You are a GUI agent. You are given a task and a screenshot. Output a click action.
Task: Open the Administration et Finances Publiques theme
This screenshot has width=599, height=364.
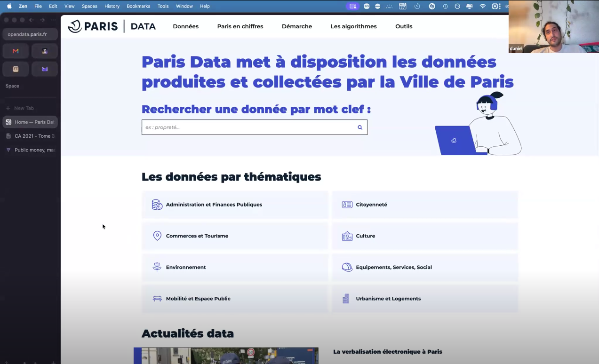point(235,205)
